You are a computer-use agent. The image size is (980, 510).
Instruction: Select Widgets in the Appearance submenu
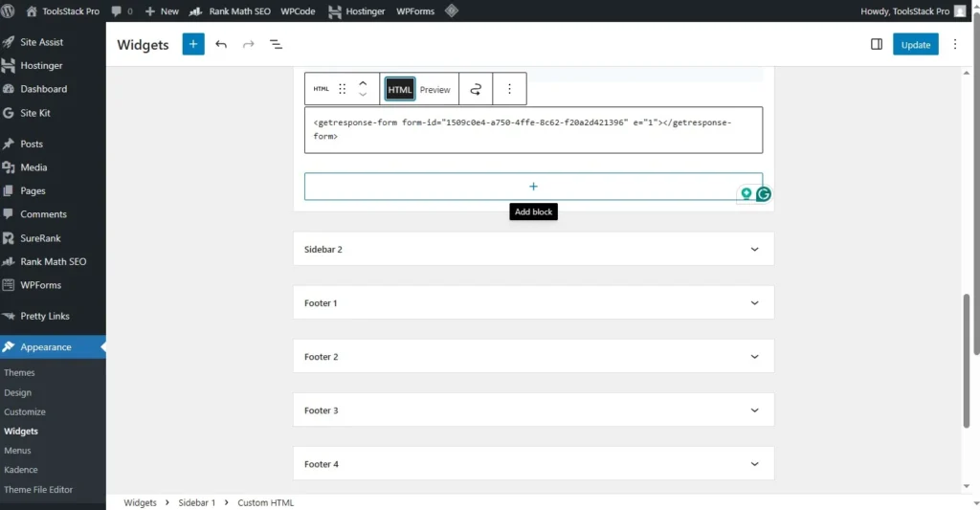coord(21,432)
